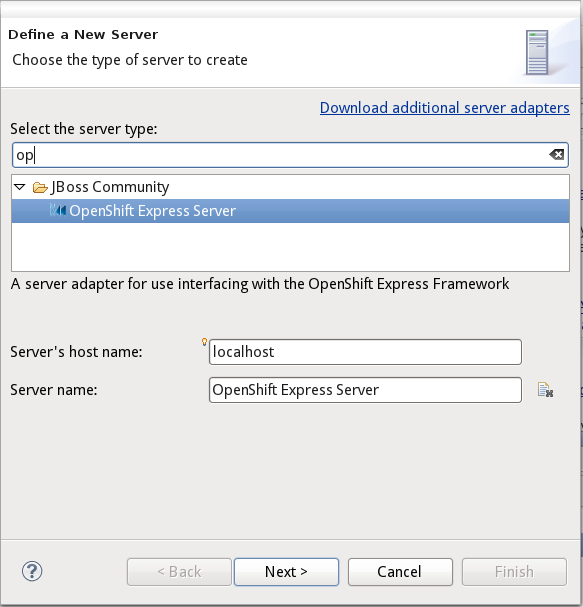The height and width of the screenshot is (607, 583).
Task: Select the JBoss Community category label
Action: point(110,187)
